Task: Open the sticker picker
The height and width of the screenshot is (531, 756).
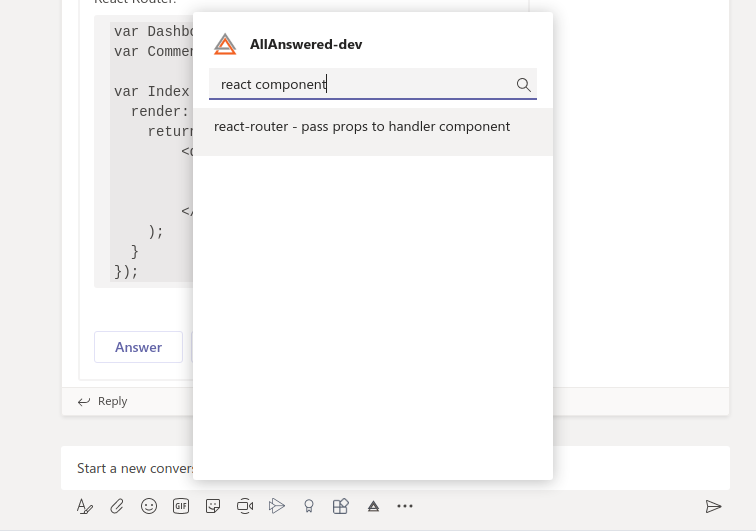Action: pyautogui.click(x=213, y=506)
